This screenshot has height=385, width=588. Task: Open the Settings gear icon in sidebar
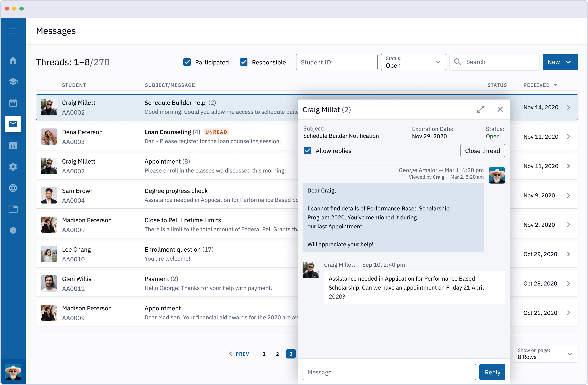12,167
